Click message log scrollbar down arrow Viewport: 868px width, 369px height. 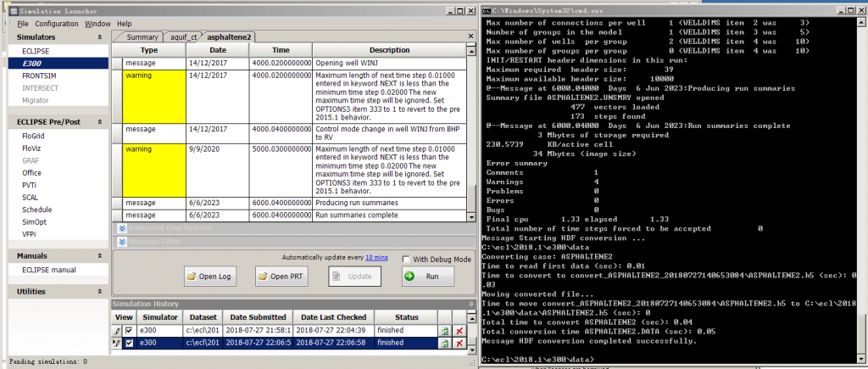coord(471,217)
